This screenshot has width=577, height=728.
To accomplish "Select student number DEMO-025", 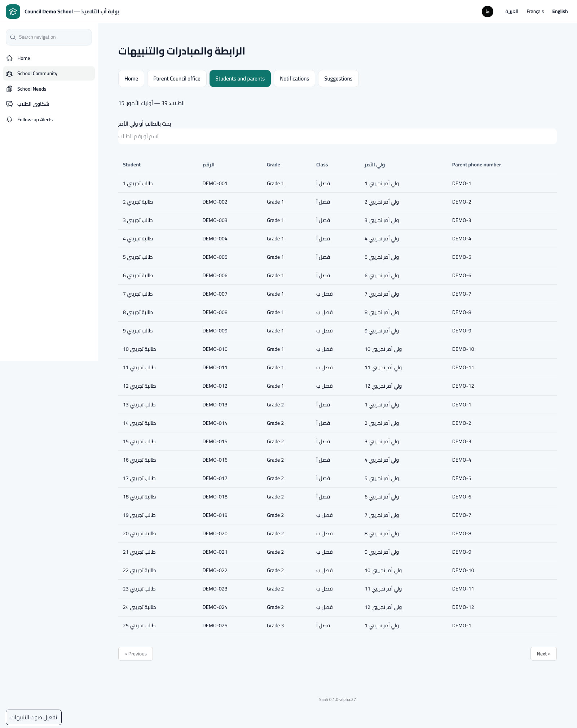I will (x=215, y=625).
